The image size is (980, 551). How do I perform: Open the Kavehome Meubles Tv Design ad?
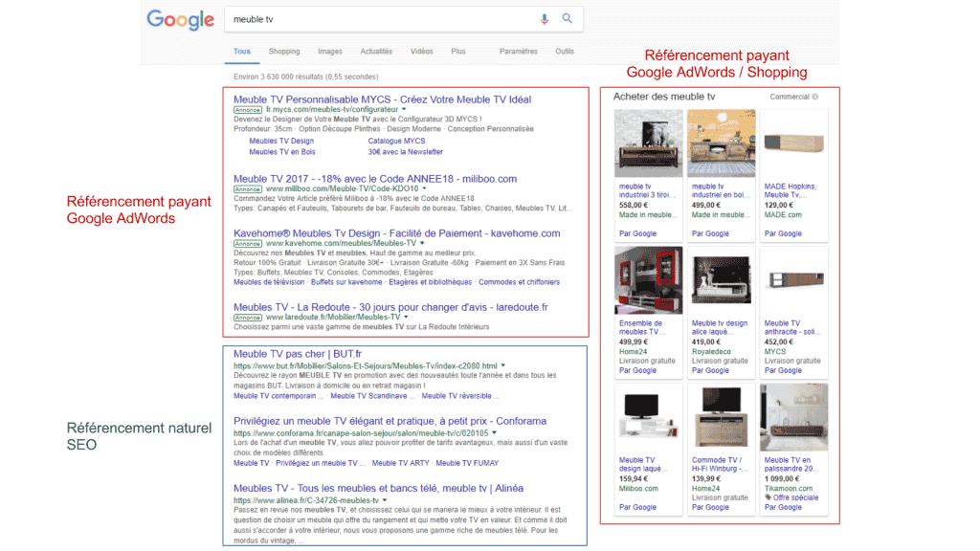(396, 233)
